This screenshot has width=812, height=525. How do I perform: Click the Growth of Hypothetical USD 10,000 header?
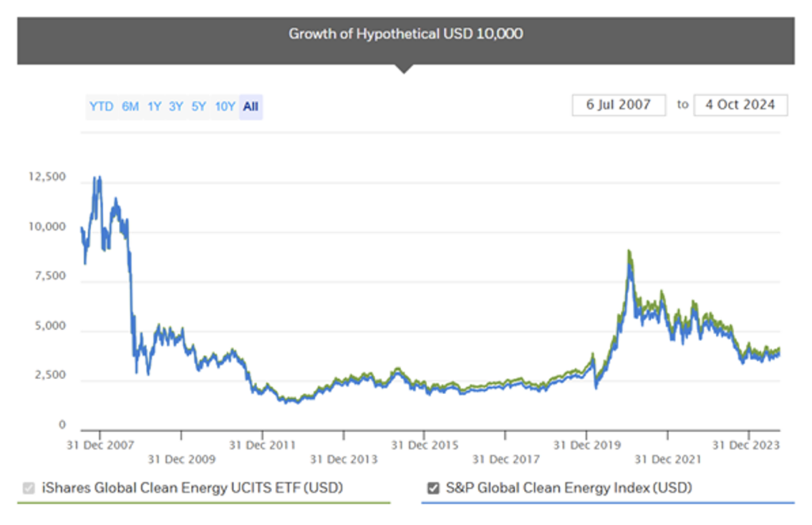(x=405, y=34)
